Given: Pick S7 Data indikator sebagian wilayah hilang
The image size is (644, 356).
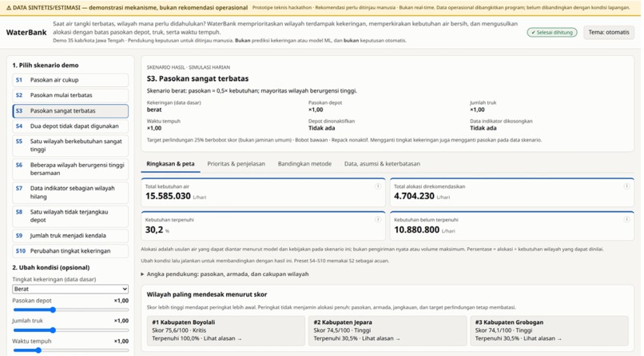Looking at the screenshot, I should point(70,192).
